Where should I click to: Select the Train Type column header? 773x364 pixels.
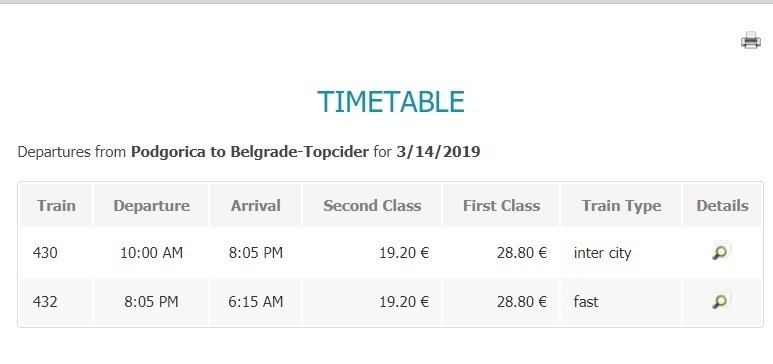pyautogui.click(x=621, y=206)
